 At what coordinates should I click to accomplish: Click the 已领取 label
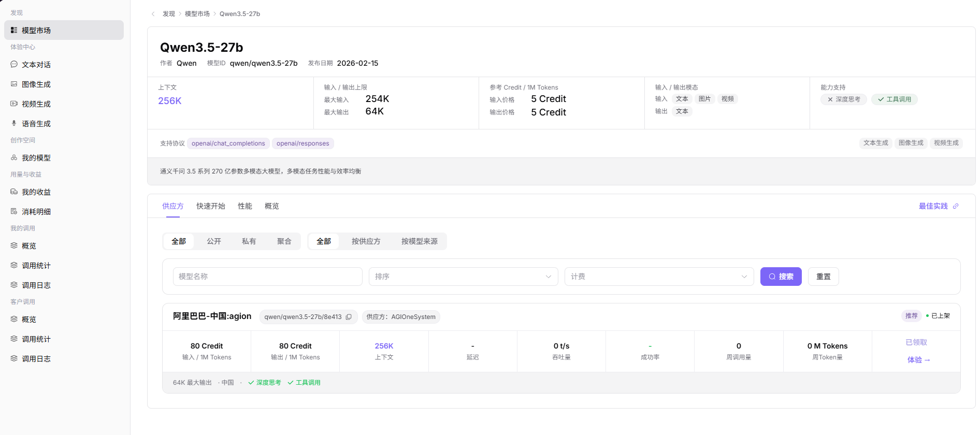916,342
